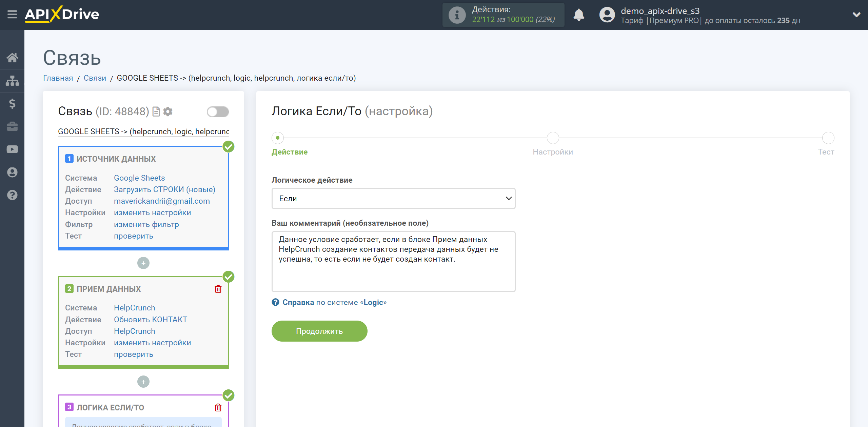Click HelpCrunch access link in block 2
The image size is (868, 427).
point(134,331)
